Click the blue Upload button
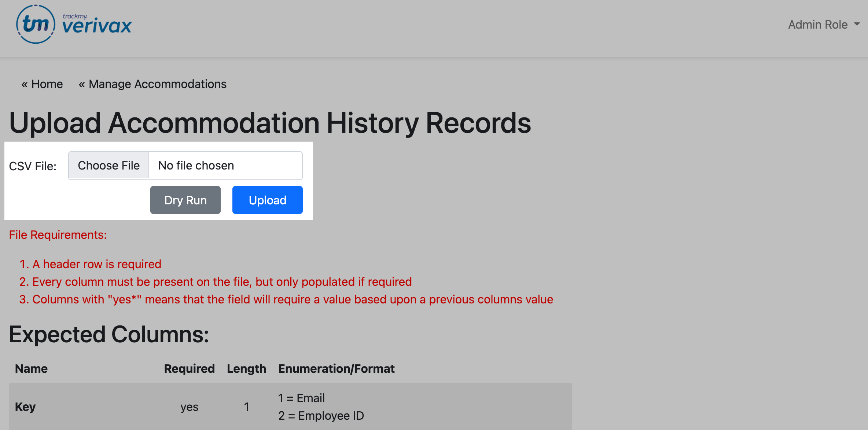The height and width of the screenshot is (430, 868). [267, 200]
